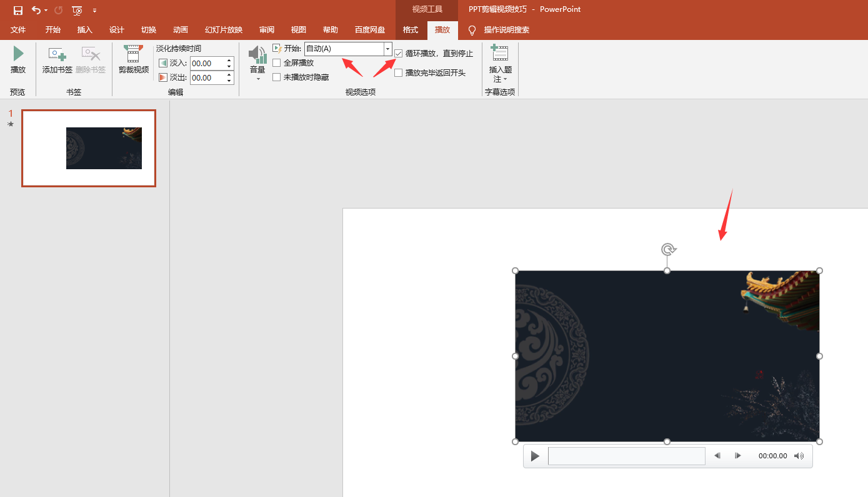Image resolution: width=868 pixels, height=497 pixels.
Task: Click the 自动(A) start mode field
Action: [344, 49]
